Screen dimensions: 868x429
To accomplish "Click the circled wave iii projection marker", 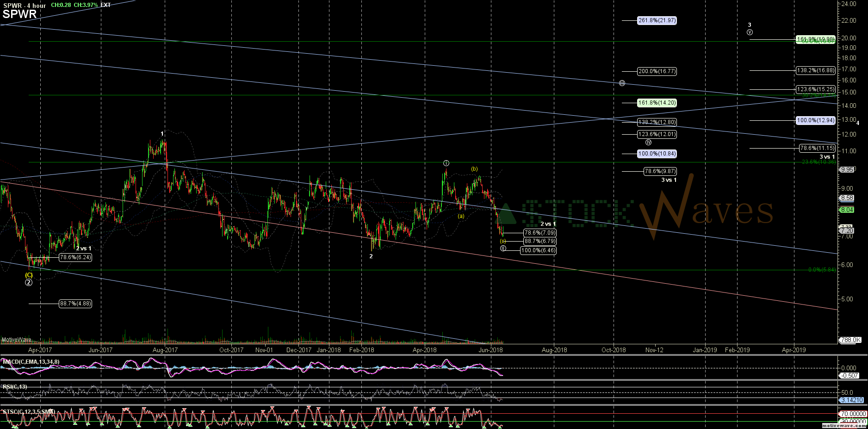I will point(622,83).
